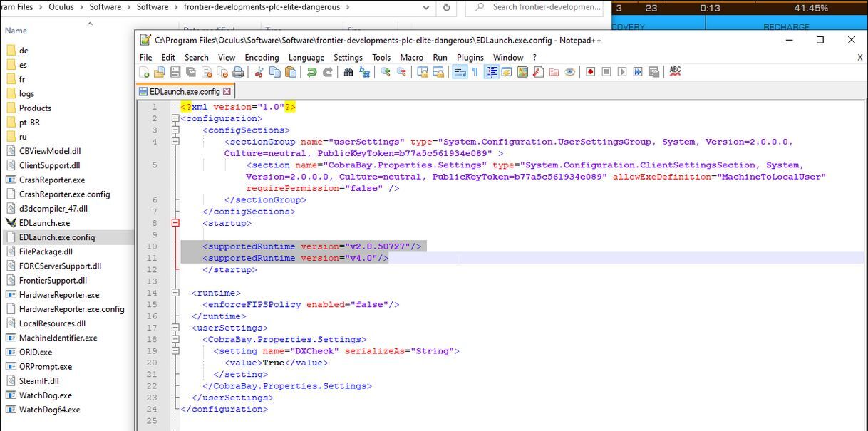Image resolution: width=868 pixels, height=431 pixels.
Task: Paste using the clipboard toolbar icon
Action: 291,72
